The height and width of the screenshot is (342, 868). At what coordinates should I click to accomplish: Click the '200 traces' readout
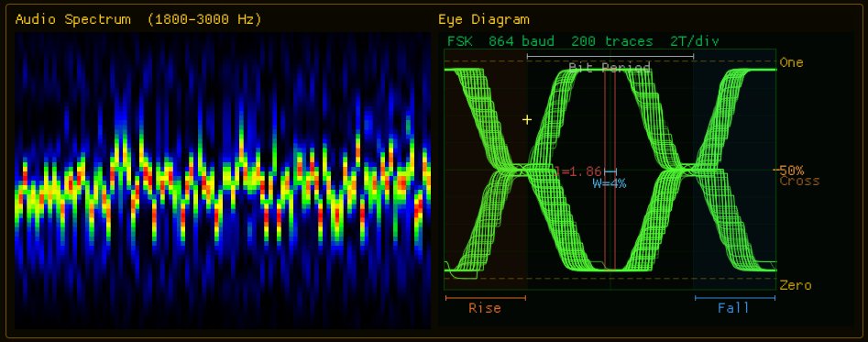612,41
